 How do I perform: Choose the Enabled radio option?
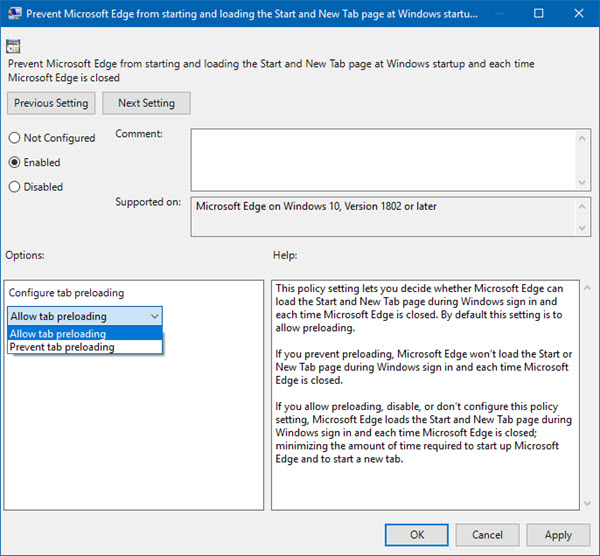[x=14, y=162]
